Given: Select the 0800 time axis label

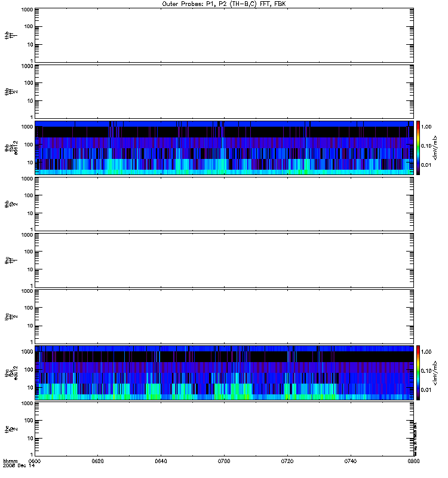Looking at the screenshot, I should 413,461.
